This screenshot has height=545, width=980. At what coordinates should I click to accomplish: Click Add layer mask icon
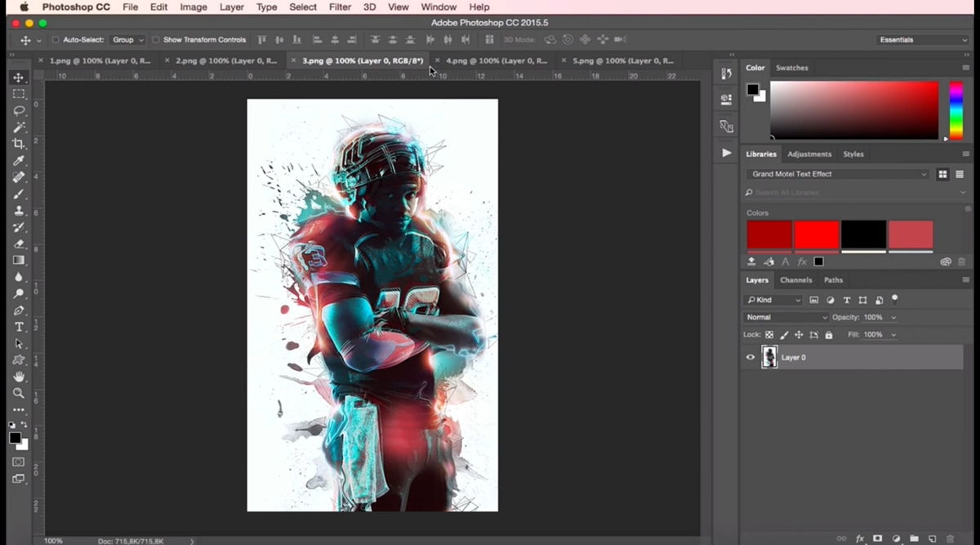tap(878, 538)
